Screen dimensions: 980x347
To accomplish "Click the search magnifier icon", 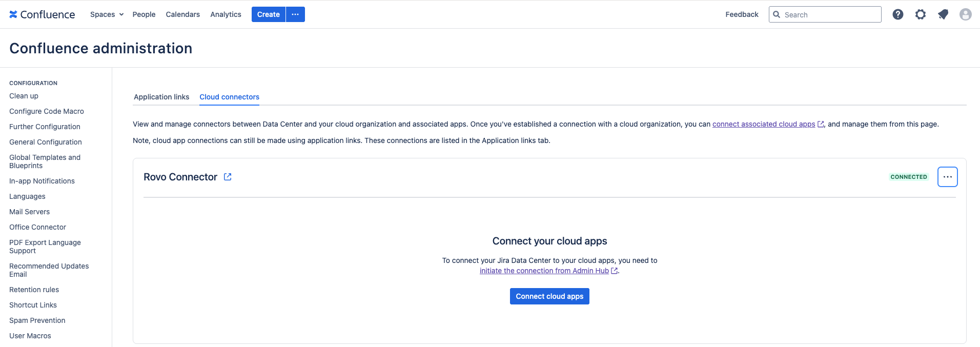I will 777,14.
